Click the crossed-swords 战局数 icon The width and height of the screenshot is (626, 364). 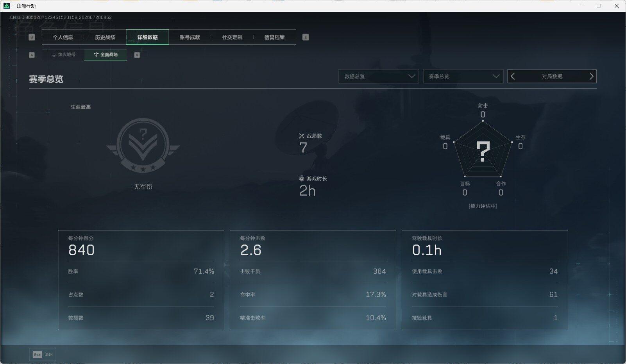302,136
